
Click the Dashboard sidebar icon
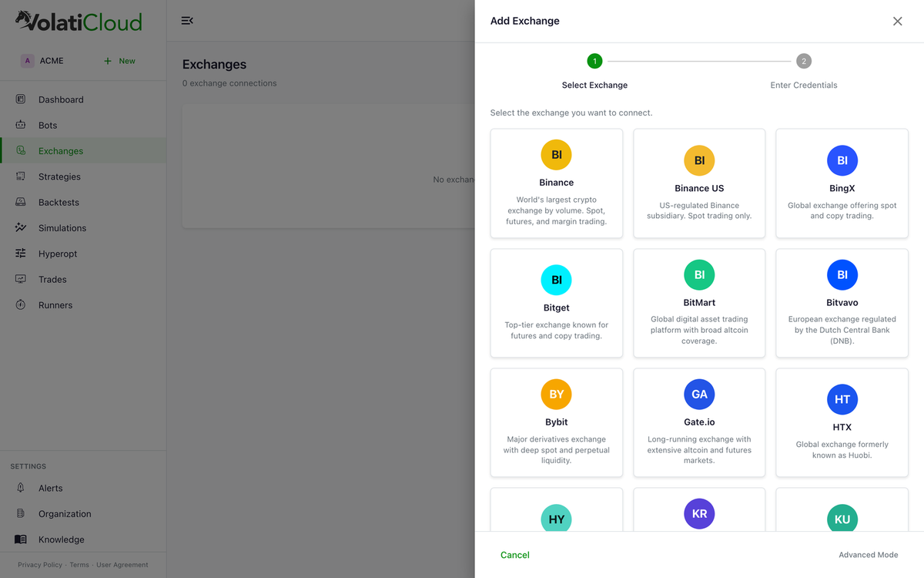click(x=21, y=99)
